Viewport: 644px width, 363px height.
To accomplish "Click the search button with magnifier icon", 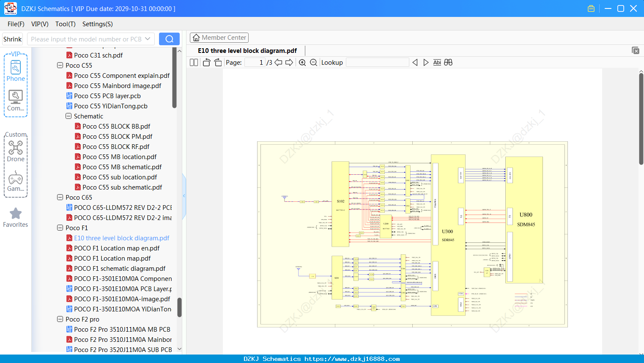I will [x=169, y=39].
